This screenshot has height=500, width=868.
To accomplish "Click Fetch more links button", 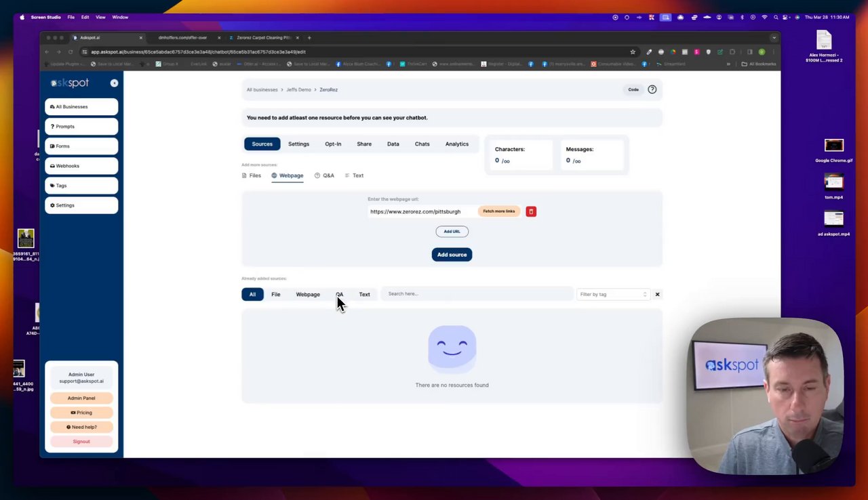I will pos(498,211).
